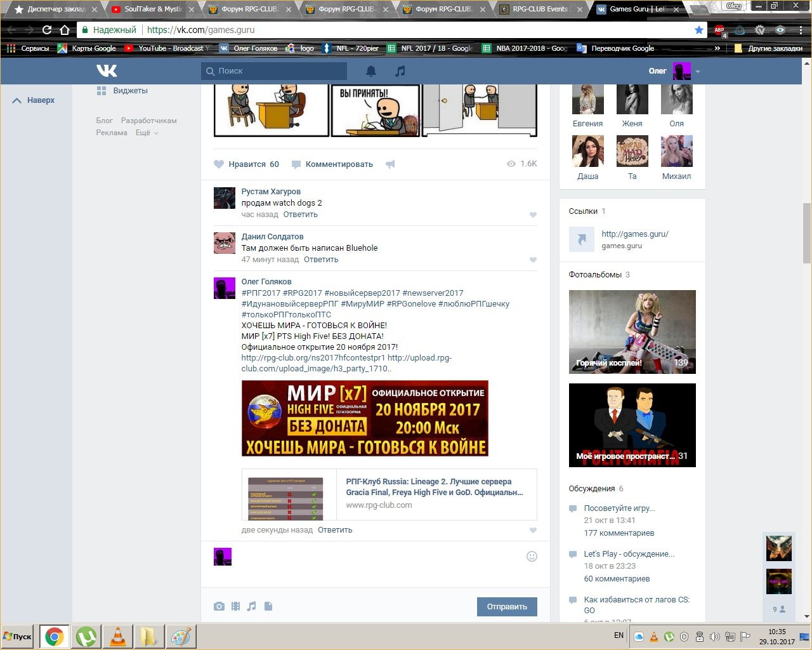This screenshot has height=650, width=812.
Task: Open the VK music note icon
Action: pos(400,71)
